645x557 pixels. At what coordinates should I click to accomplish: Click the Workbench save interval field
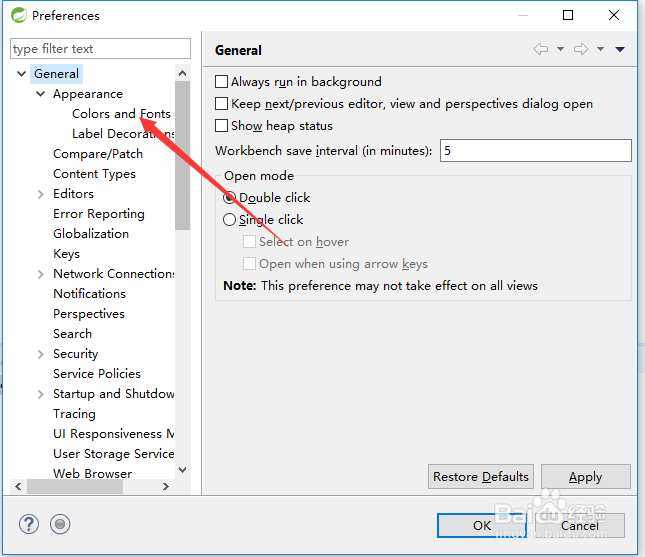[x=536, y=151]
